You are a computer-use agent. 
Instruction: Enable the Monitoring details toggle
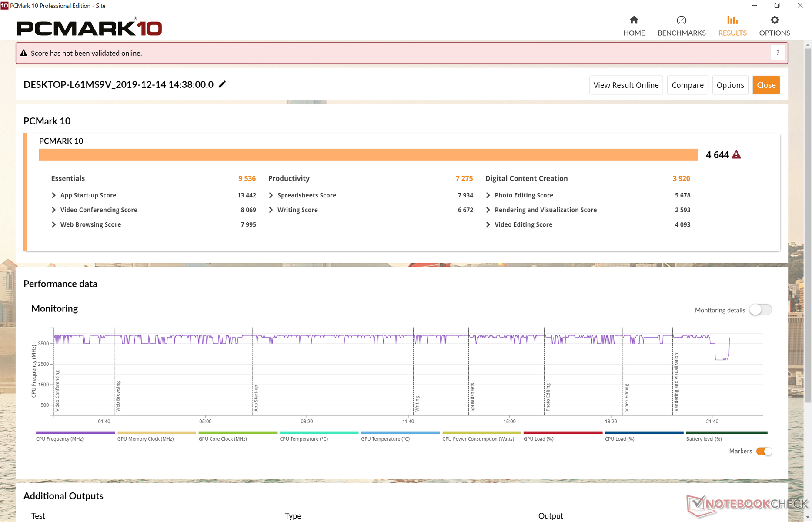point(760,310)
